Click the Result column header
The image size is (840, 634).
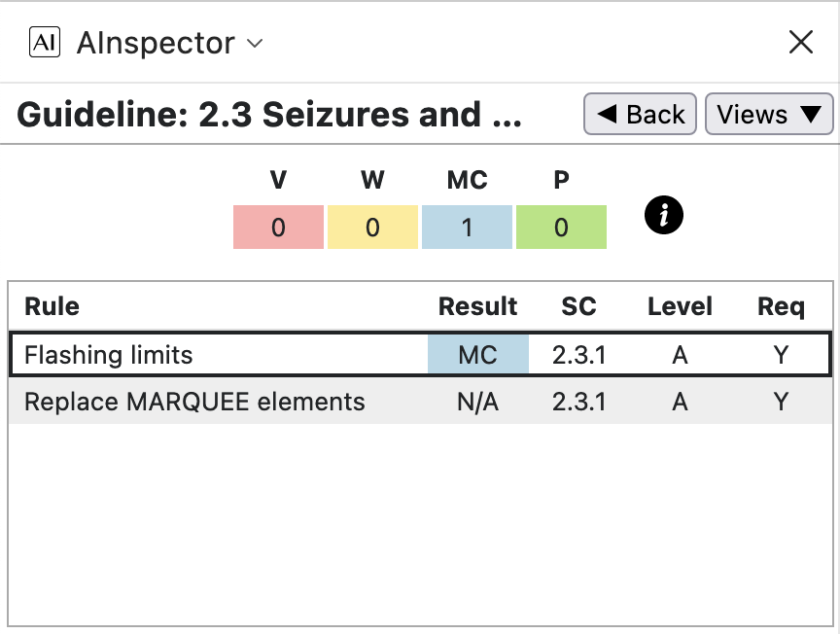tap(477, 307)
